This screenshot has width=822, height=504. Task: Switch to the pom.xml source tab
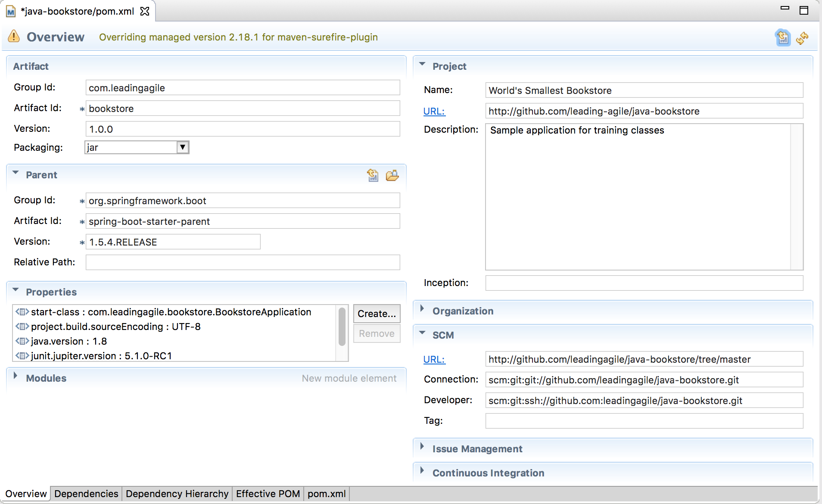(x=327, y=494)
